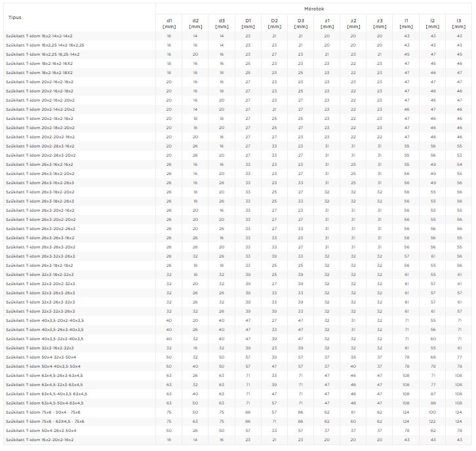Select row Szűkített T-idom 40x3,5-32x3-40x3,5
476x451 pixels.
(x=238, y=339)
